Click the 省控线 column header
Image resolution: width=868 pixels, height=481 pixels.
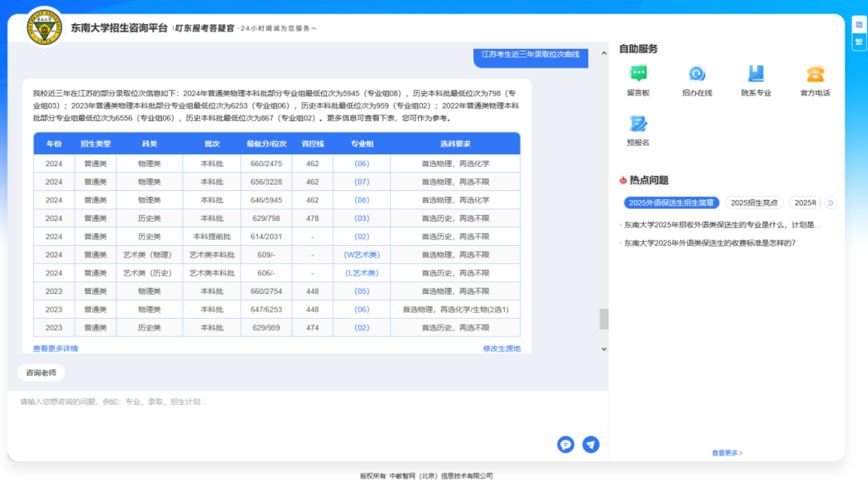[312, 144]
